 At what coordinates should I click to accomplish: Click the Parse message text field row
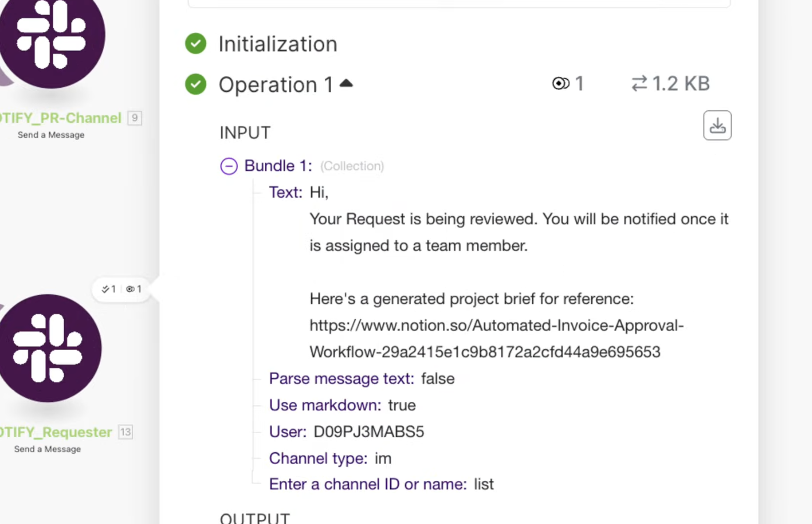[x=362, y=379]
